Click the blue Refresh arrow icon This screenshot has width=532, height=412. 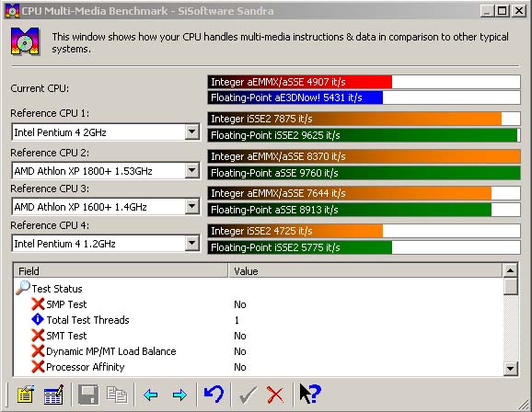[x=214, y=394]
